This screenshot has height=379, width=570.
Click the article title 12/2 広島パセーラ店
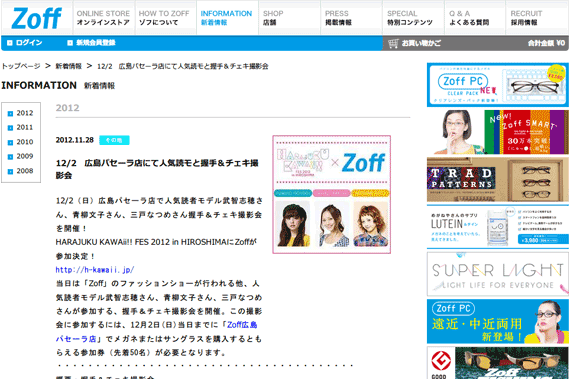coord(157,169)
